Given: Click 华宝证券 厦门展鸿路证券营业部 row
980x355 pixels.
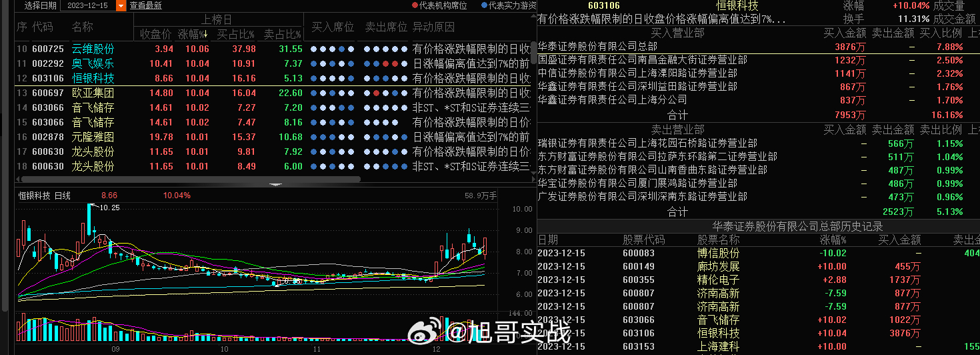Looking at the screenshot, I should (x=758, y=183).
